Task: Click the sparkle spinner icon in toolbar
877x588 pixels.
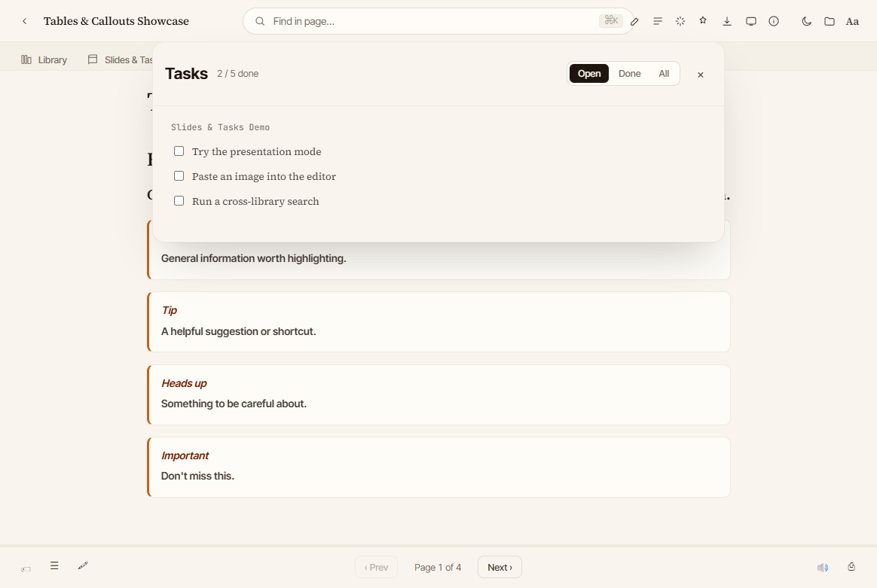Action: click(680, 21)
